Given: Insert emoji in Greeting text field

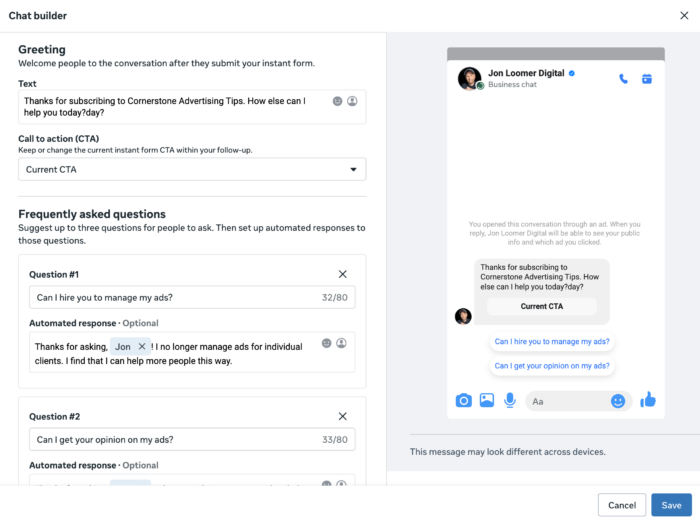Looking at the screenshot, I should pyautogui.click(x=338, y=101).
